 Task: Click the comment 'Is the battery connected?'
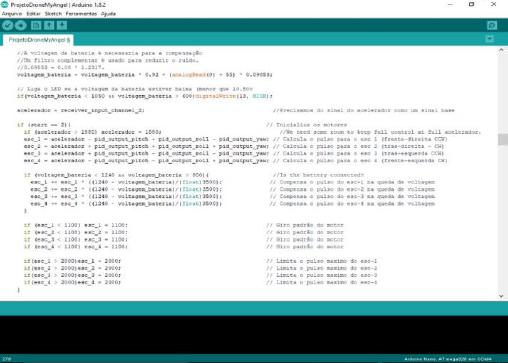tap(318, 175)
